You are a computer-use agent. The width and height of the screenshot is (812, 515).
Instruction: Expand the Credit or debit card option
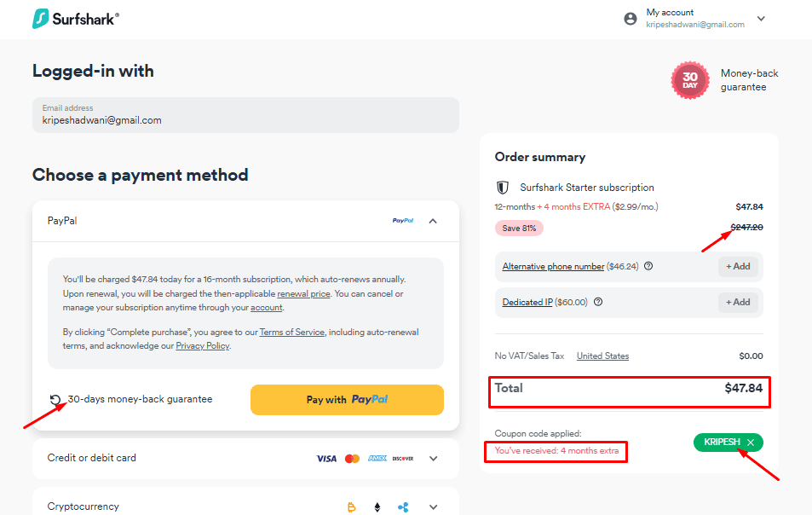433,459
